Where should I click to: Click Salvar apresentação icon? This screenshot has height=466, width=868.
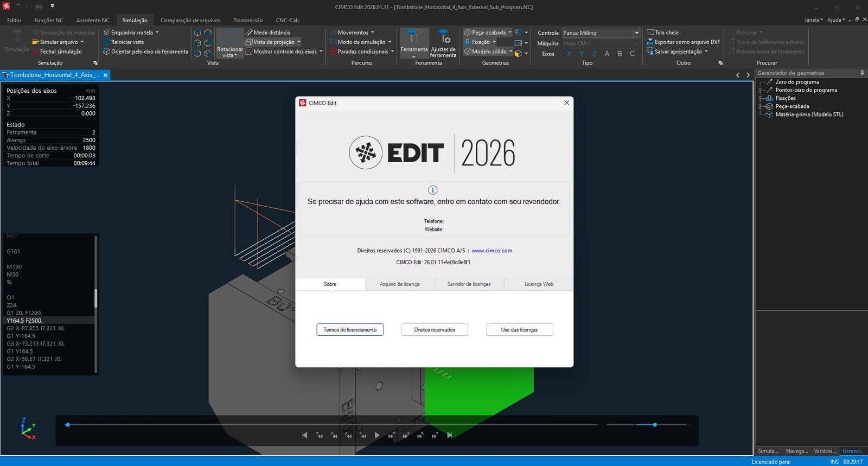pyautogui.click(x=650, y=52)
